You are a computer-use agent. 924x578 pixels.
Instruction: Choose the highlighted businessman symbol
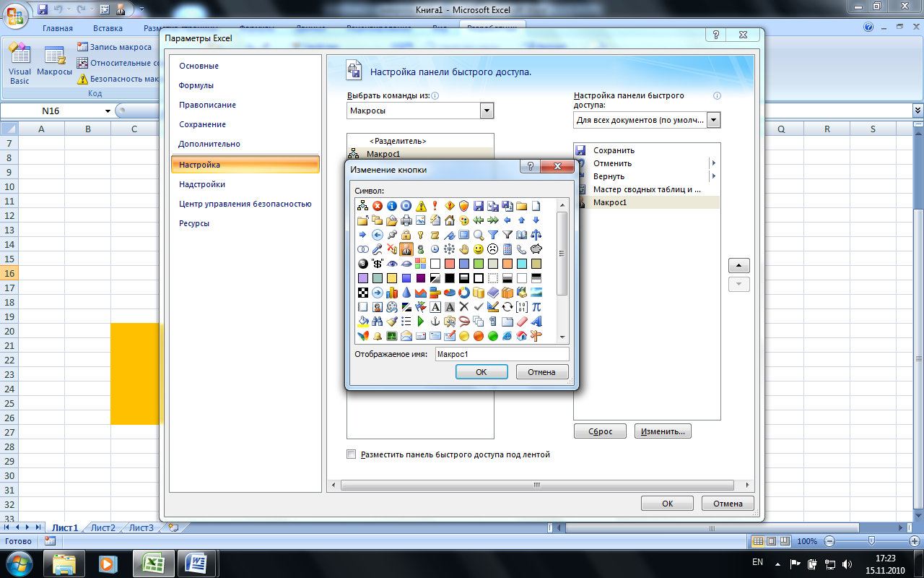pyautogui.click(x=406, y=249)
